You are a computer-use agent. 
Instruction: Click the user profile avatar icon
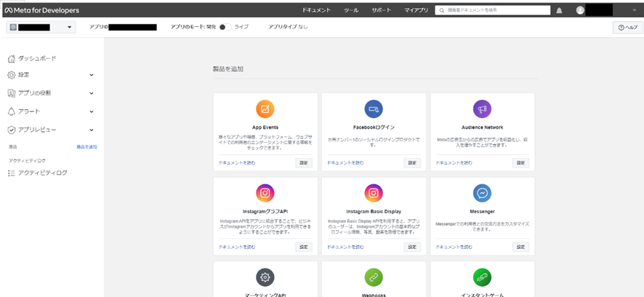(x=580, y=10)
